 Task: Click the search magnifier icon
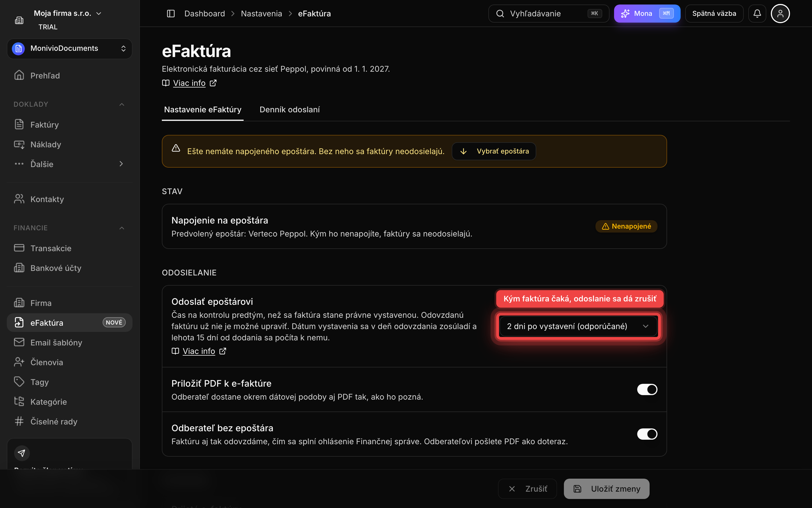500,14
